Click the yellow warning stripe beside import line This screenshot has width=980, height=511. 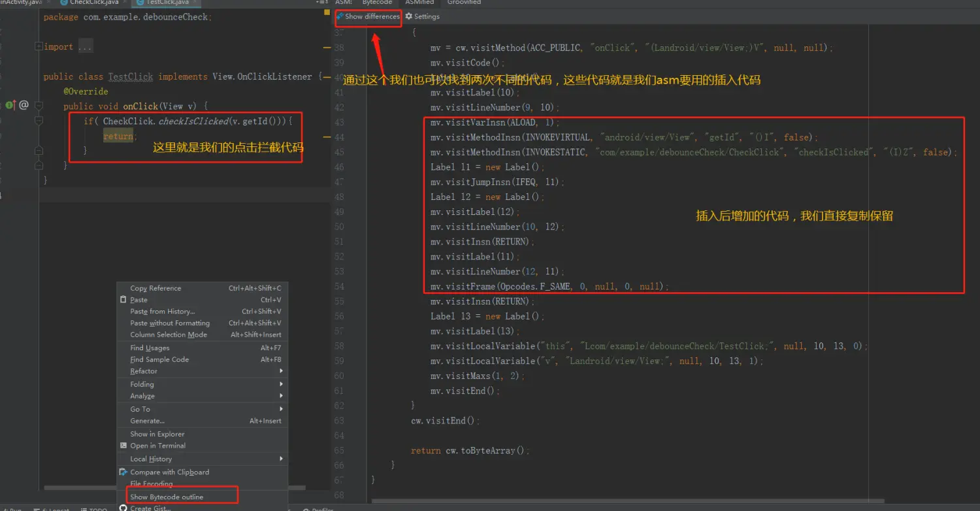pyautogui.click(x=327, y=47)
